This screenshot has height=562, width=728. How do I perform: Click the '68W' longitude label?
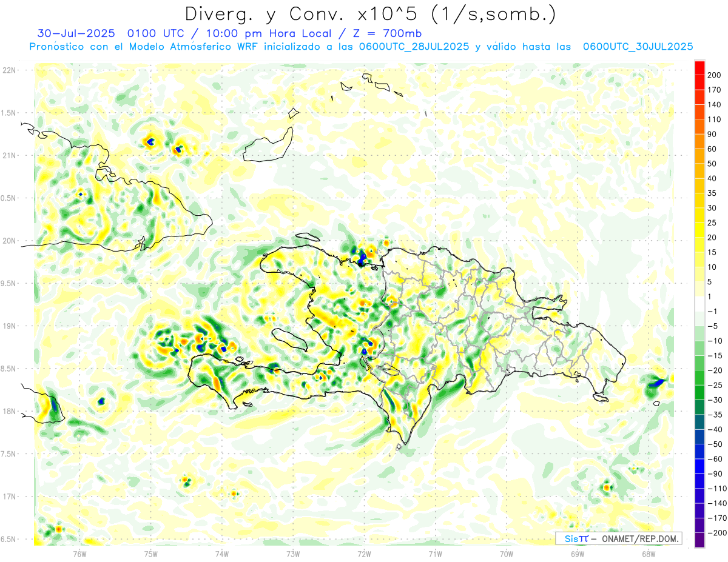(x=648, y=553)
